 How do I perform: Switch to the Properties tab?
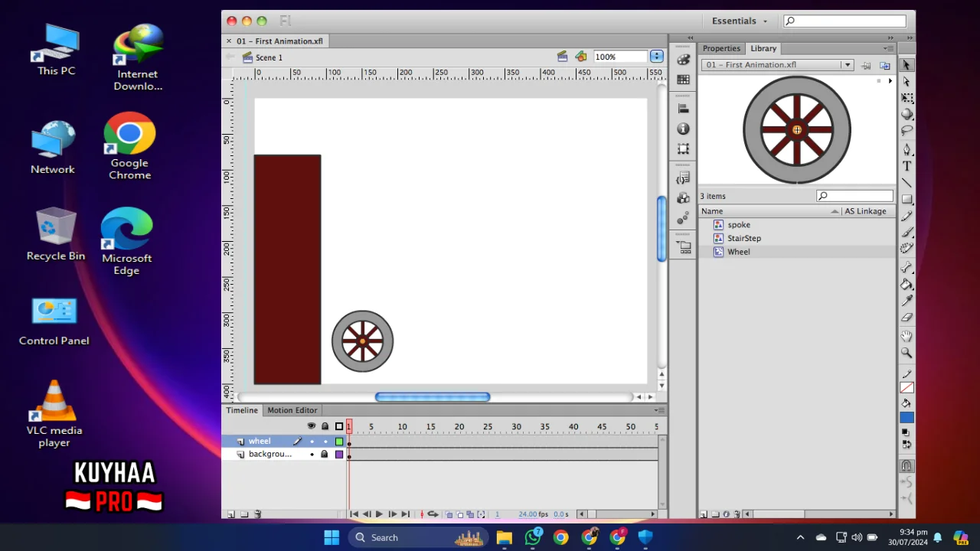tap(721, 48)
